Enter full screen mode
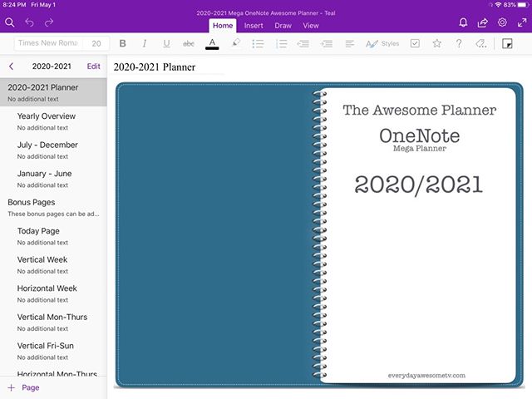The height and width of the screenshot is (399, 532). pyautogui.click(x=522, y=22)
